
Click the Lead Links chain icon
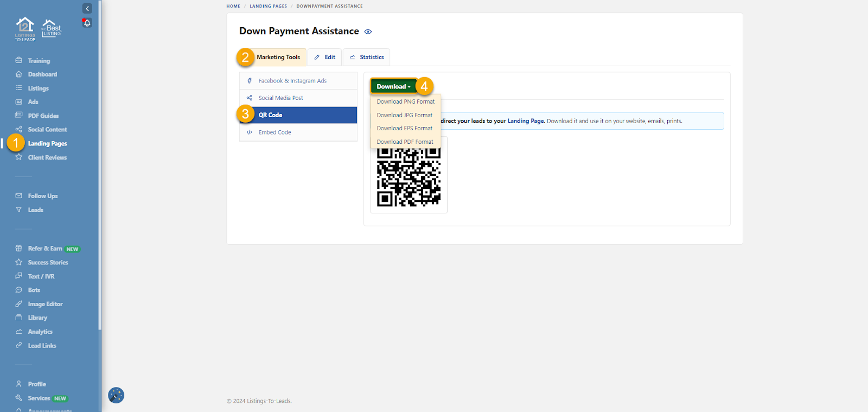click(18, 345)
